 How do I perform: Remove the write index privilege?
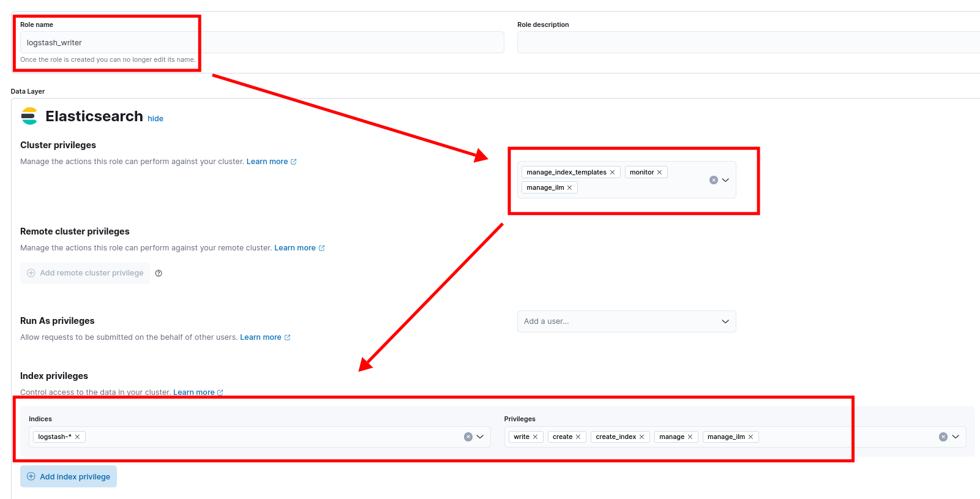(x=535, y=437)
